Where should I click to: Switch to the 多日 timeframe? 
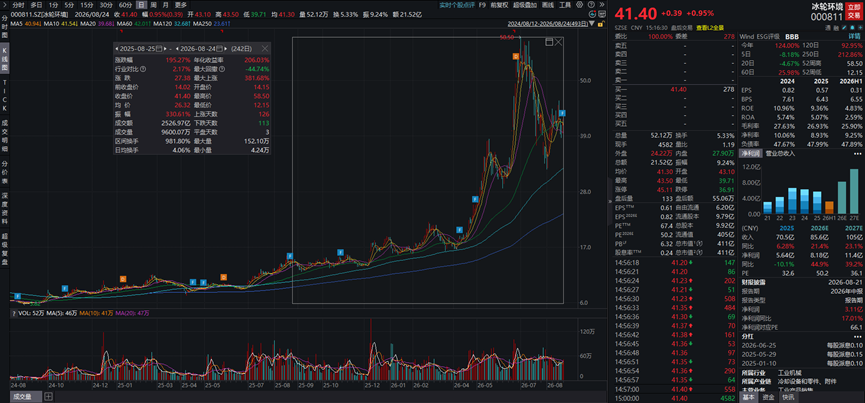pos(36,4)
